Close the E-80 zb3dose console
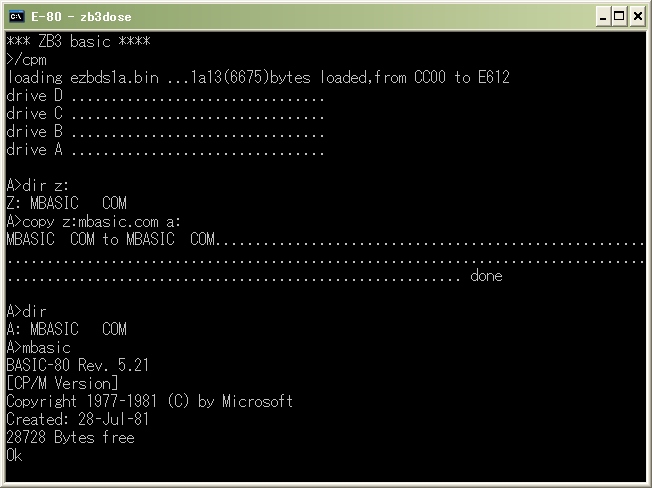Viewport: 652px width, 488px height. [637, 17]
